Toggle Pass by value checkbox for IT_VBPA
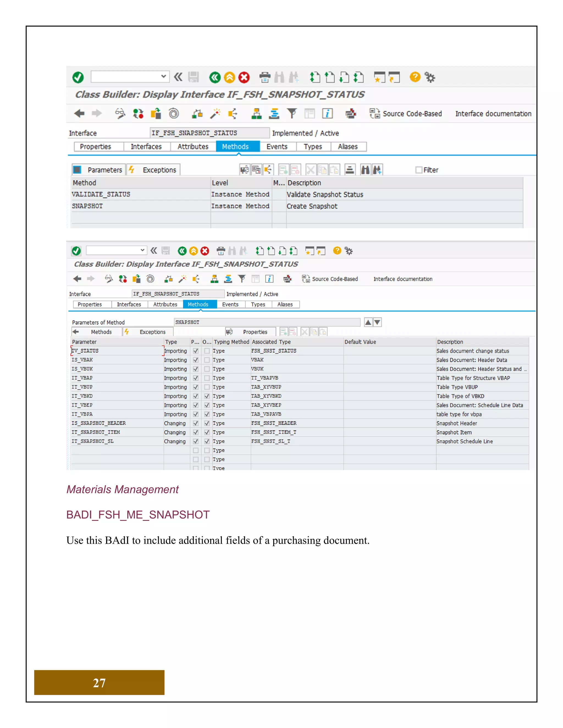The height and width of the screenshot is (728, 563). pos(196,414)
